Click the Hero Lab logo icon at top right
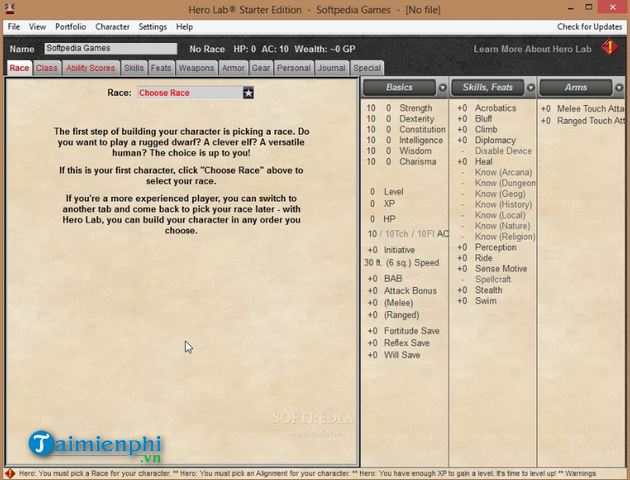The width and height of the screenshot is (630, 480). pos(609,47)
